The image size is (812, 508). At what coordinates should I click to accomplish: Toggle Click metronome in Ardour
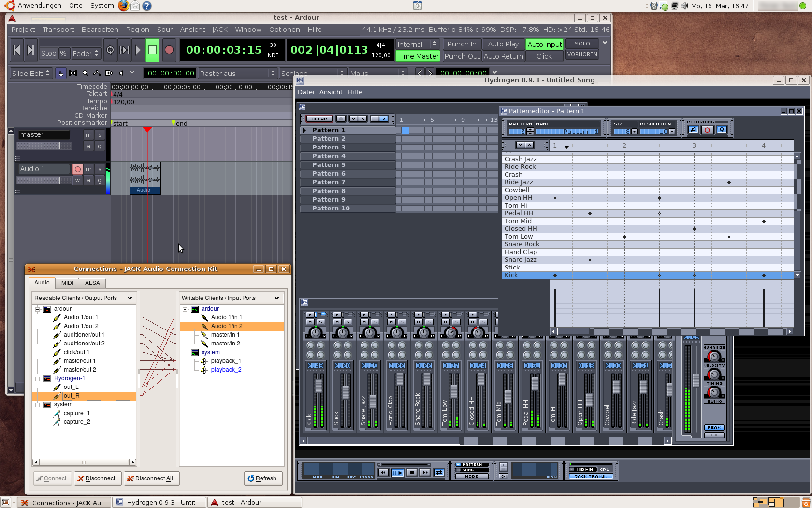click(x=544, y=56)
